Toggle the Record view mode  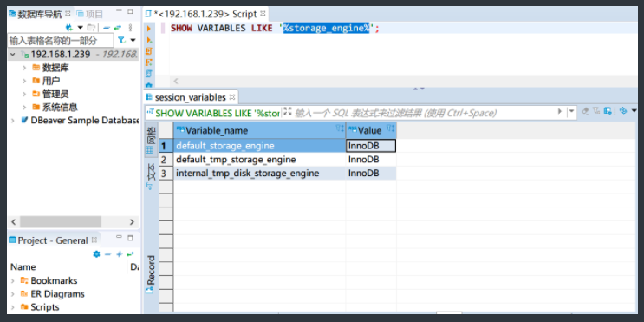[150, 274]
